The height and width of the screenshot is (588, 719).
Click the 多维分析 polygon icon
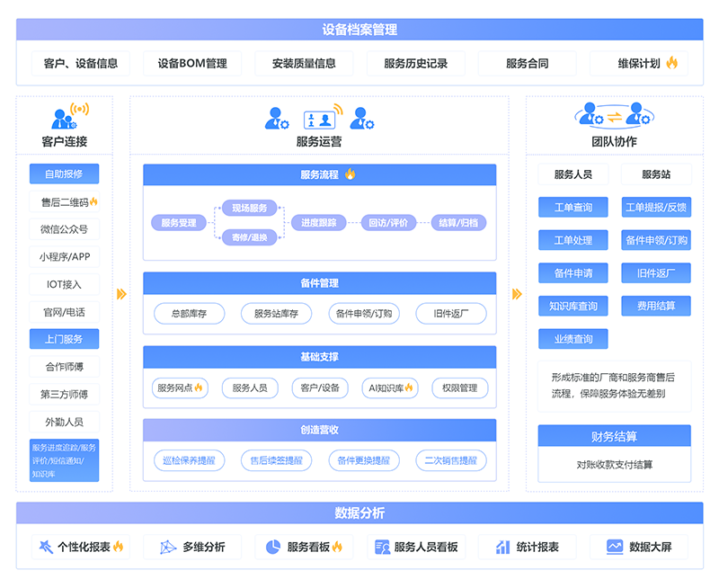click(168, 547)
